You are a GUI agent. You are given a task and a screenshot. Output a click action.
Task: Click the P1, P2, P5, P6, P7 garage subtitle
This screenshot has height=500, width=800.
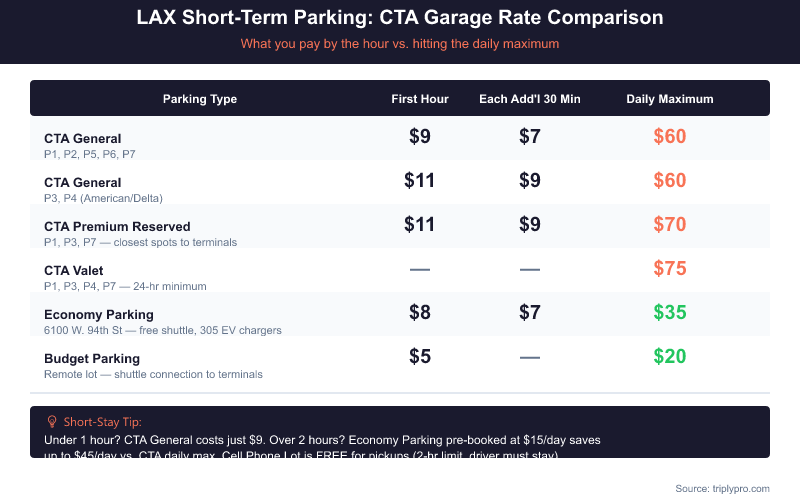pyautogui.click(x=90, y=154)
